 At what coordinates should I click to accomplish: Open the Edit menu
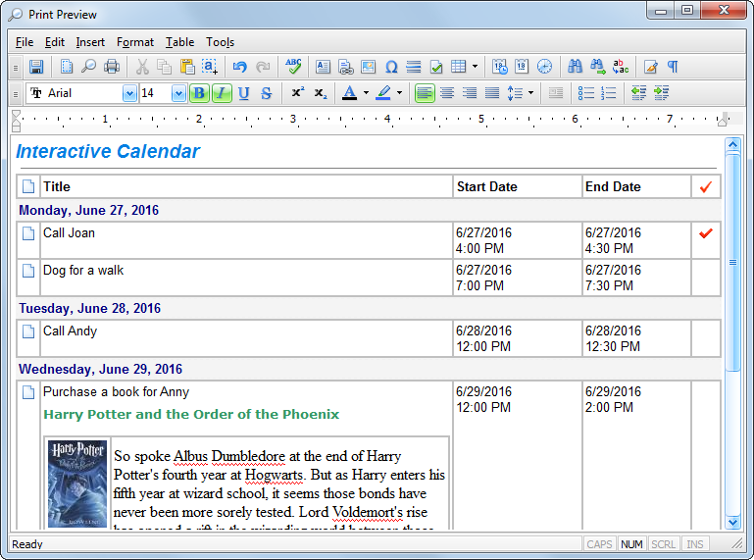[54, 42]
